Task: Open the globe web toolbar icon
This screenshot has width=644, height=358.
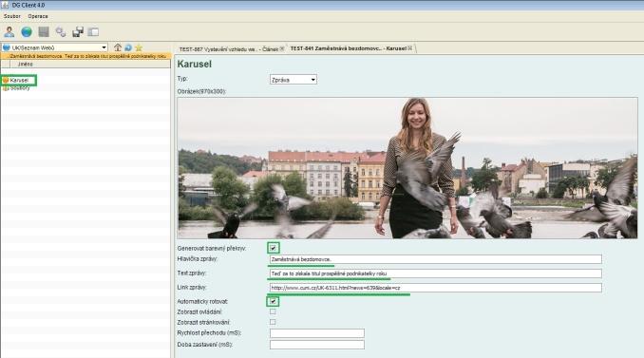Action: (x=27, y=31)
